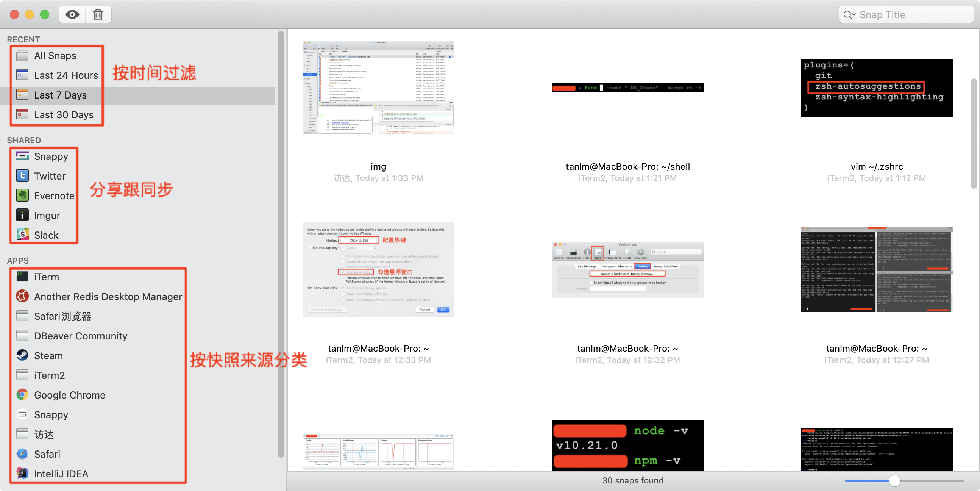
Task: Open the hotkey settings snap from 12:33 PM
Action: click(x=379, y=270)
